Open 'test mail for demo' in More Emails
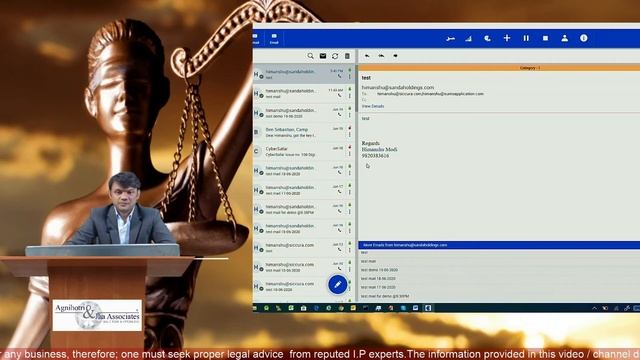The height and width of the screenshot is (360, 640). 385,296
